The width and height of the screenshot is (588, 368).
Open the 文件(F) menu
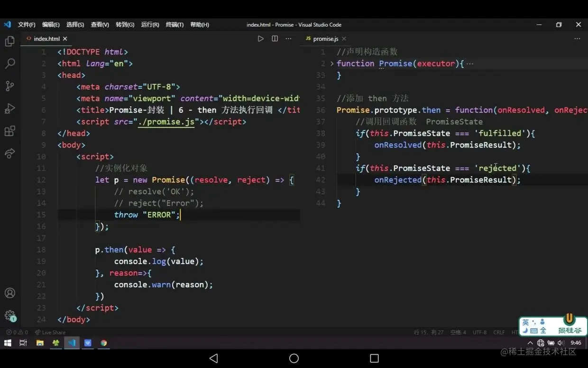tap(27, 25)
